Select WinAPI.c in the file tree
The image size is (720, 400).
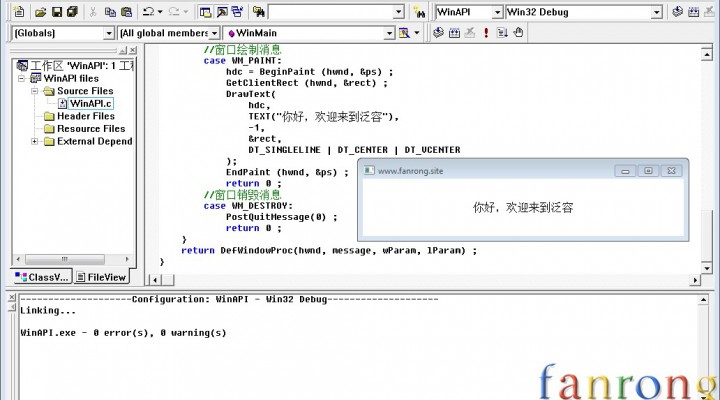91,103
